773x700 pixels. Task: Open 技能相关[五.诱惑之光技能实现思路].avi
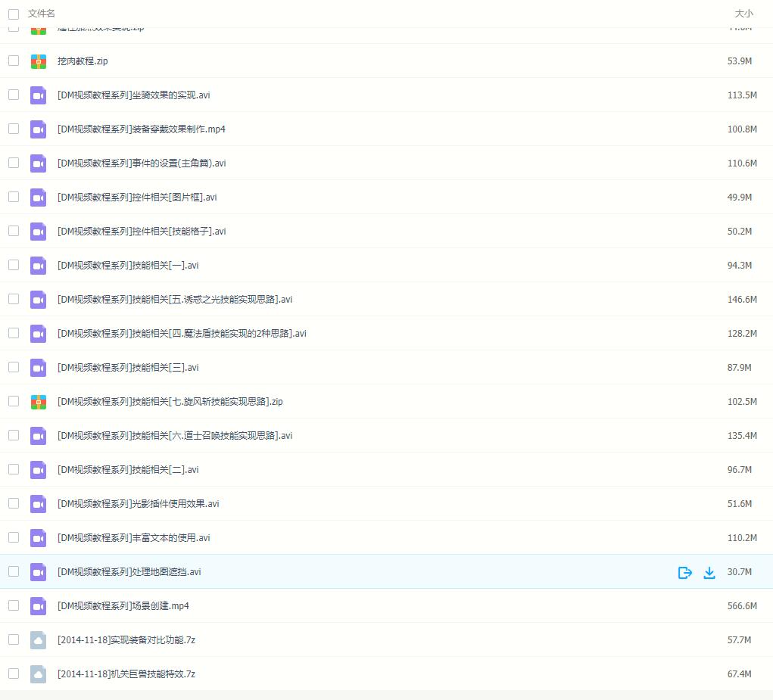pyautogui.click(x=175, y=299)
